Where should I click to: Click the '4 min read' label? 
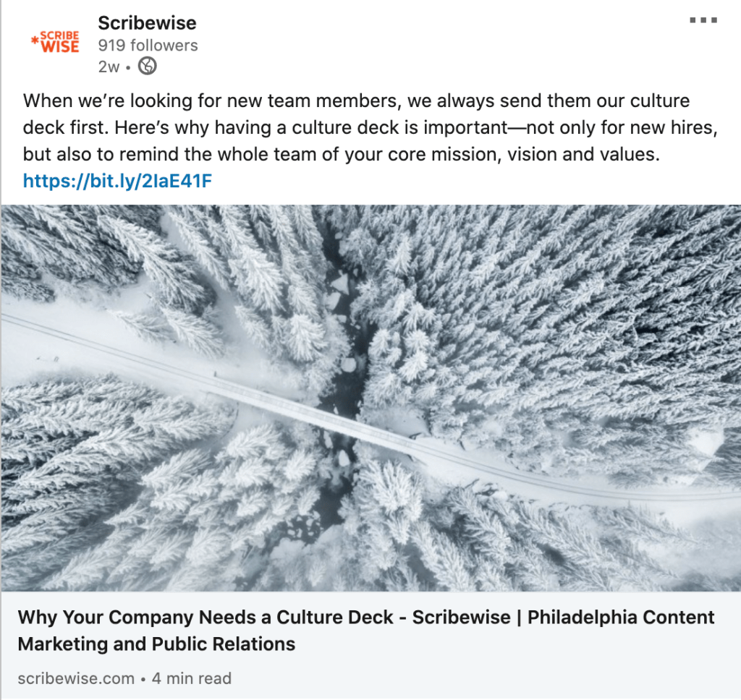[191, 678]
